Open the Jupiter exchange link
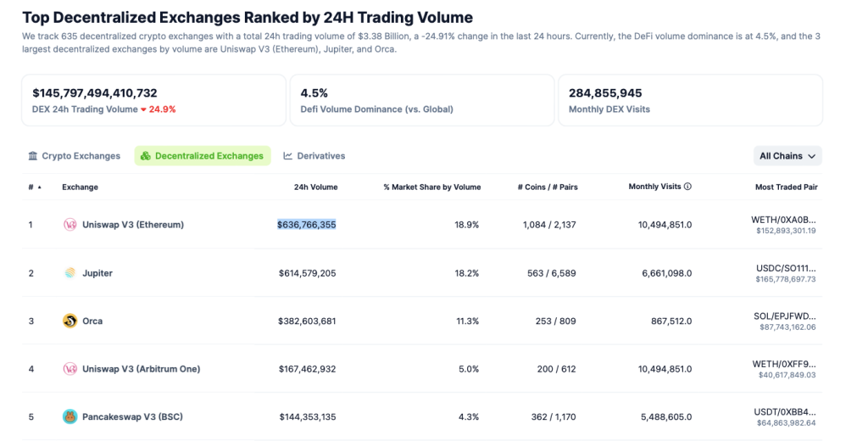The image size is (868, 447). point(97,273)
